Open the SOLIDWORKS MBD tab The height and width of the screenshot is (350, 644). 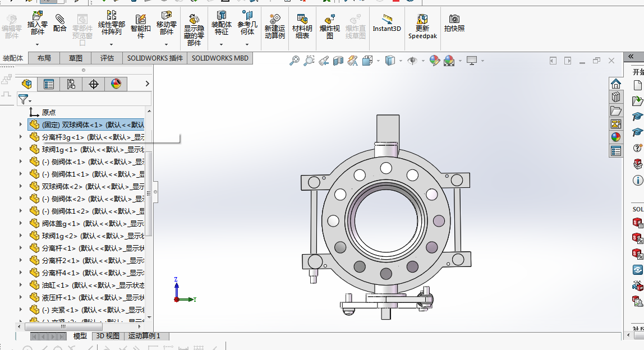pyautogui.click(x=220, y=58)
